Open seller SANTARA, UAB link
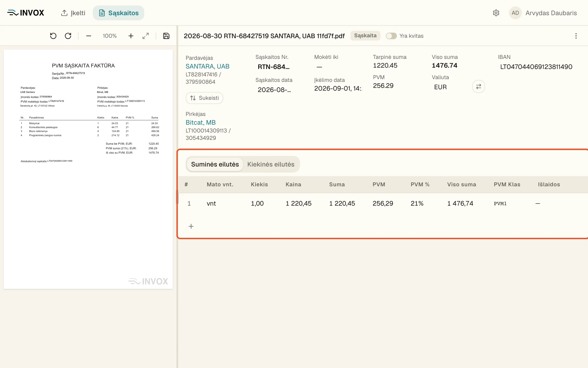Image resolution: width=588 pixels, height=368 pixels. tap(207, 66)
